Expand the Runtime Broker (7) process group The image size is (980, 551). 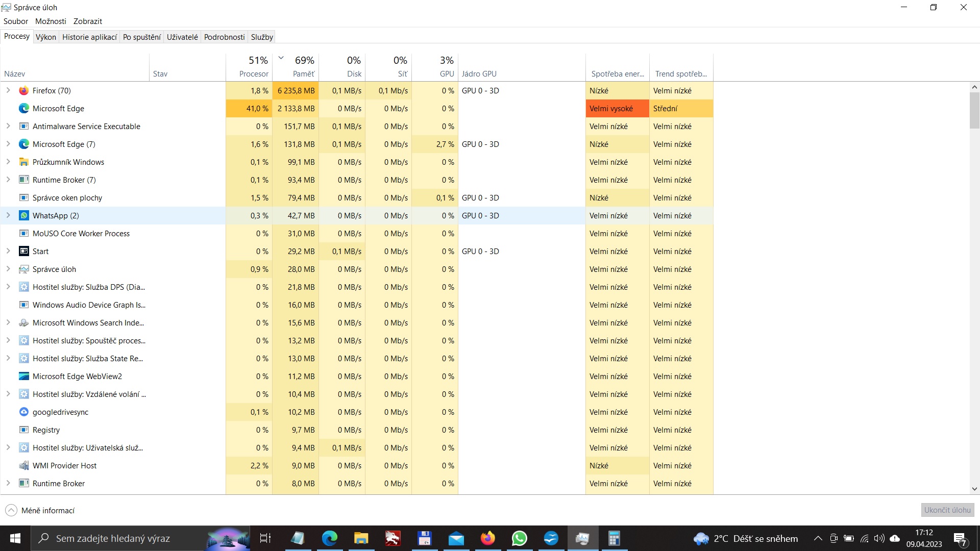point(8,180)
